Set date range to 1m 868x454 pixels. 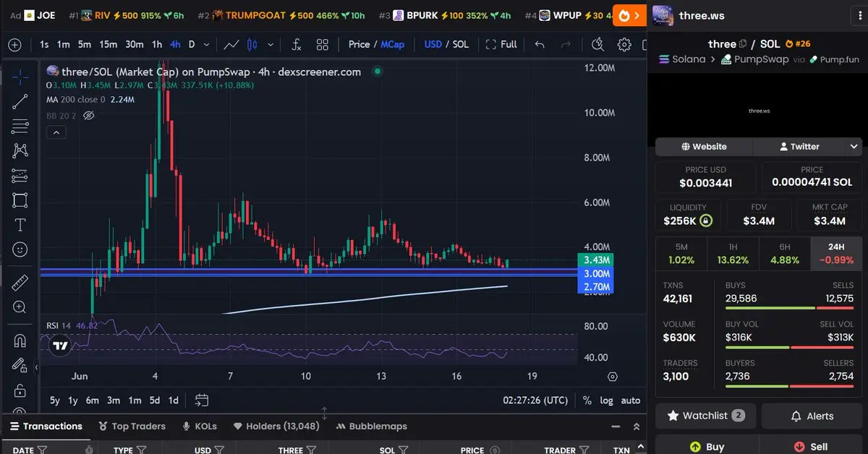[135, 400]
